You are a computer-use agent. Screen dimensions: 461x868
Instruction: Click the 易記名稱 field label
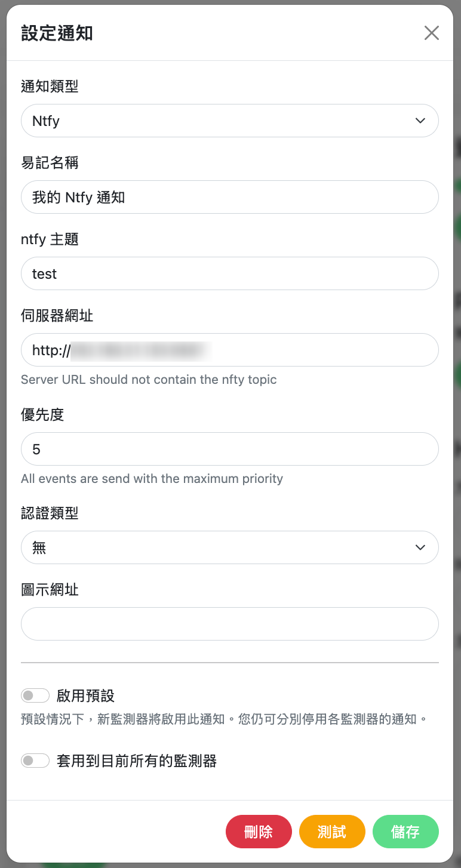(x=50, y=163)
